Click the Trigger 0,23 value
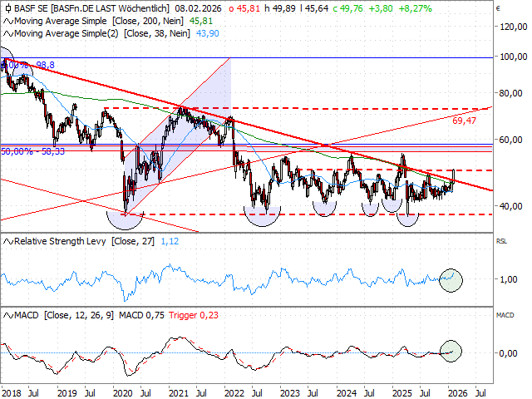Viewport: 532px width, 399px height. pos(194,316)
